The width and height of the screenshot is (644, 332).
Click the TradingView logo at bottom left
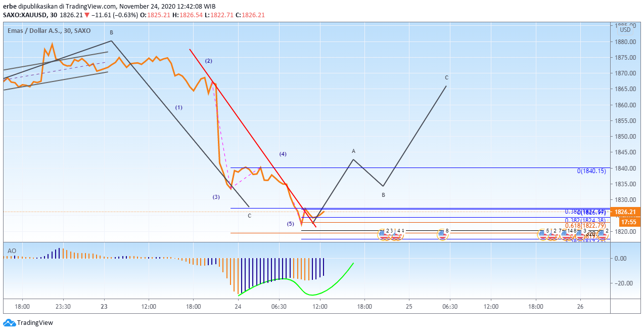point(28,323)
